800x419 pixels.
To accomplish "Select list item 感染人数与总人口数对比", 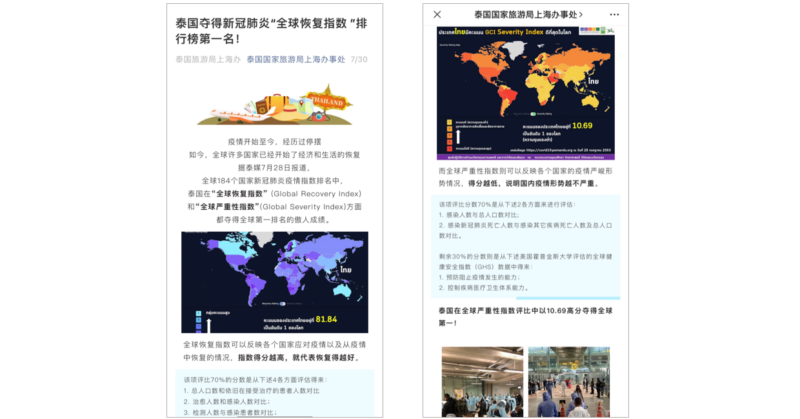I will [x=481, y=215].
